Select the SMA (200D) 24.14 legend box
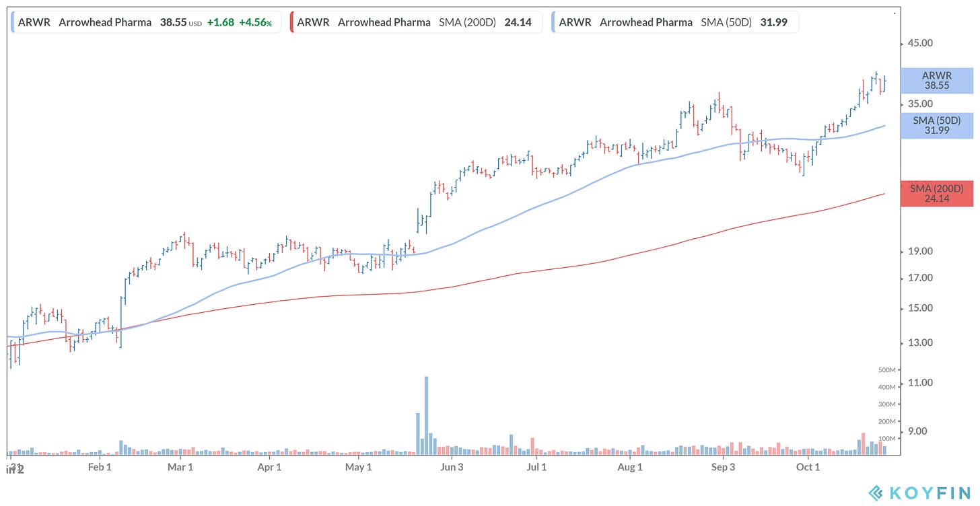 coord(415,22)
